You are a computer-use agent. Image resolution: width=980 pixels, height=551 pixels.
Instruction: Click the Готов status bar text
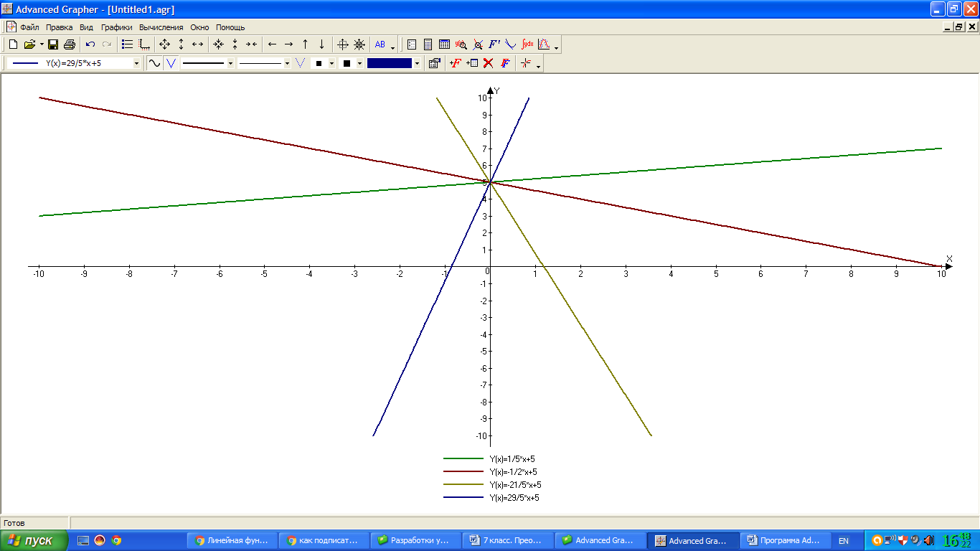[14, 523]
